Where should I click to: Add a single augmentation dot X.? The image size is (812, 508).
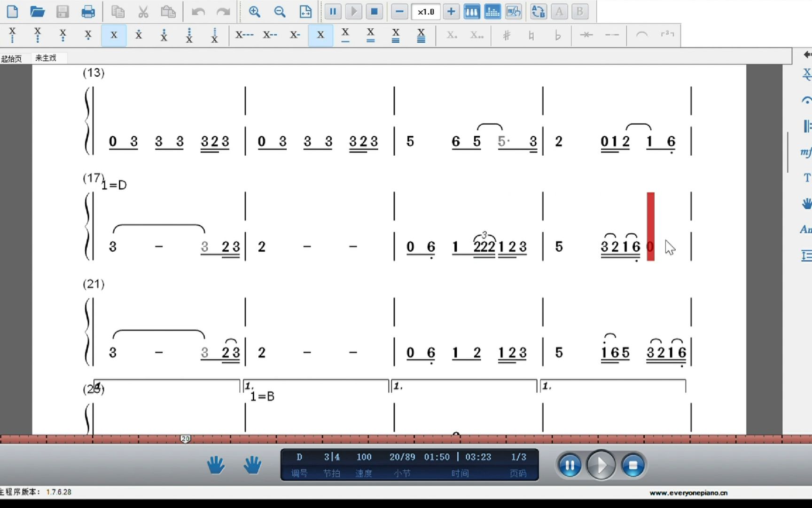[x=452, y=35]
